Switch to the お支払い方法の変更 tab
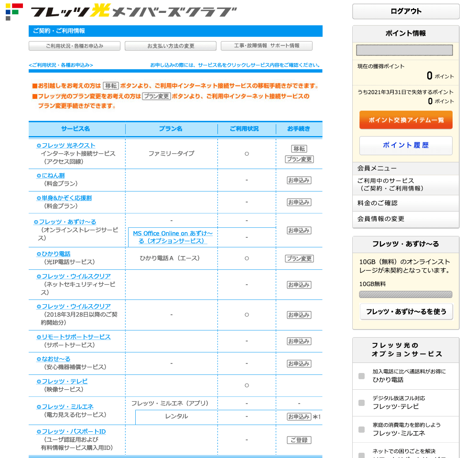Viewport: 476px width, 458px height. coord(171,46)
